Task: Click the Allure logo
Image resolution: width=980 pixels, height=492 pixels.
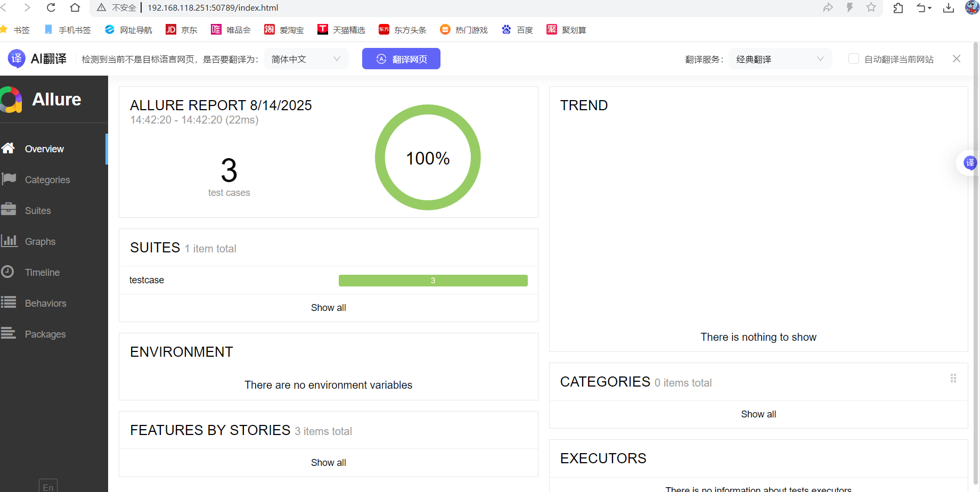Action: point(42,100)
